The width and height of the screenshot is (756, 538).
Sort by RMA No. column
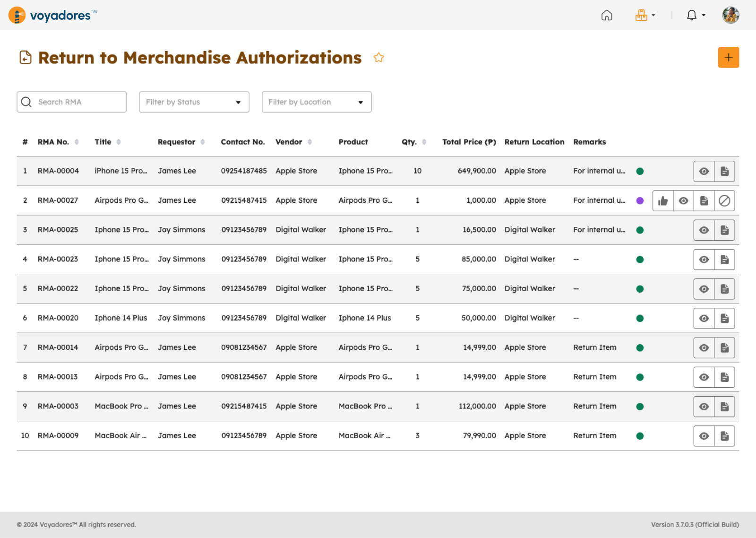click(77, 142)
